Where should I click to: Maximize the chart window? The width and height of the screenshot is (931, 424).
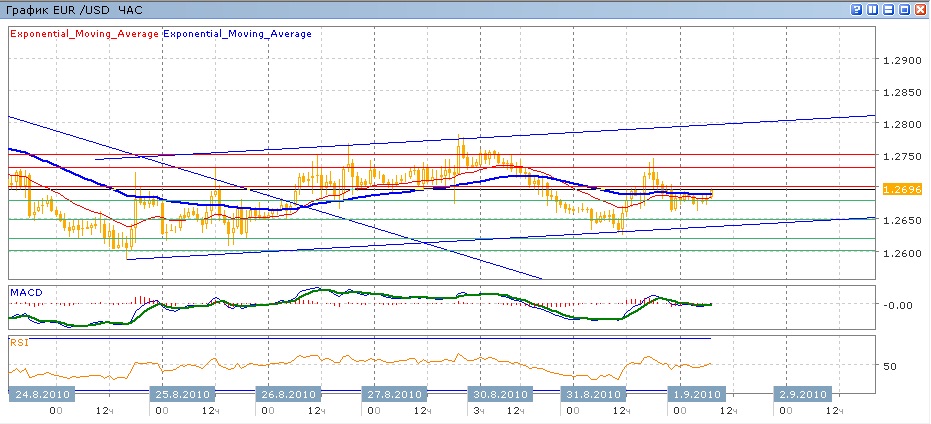(x=904, y=9)
